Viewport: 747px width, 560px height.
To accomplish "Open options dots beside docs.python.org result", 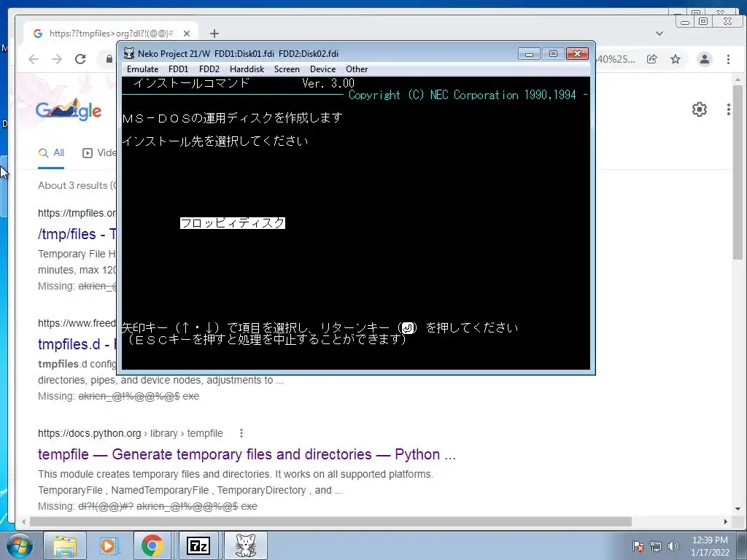I will tap(241, 433).
